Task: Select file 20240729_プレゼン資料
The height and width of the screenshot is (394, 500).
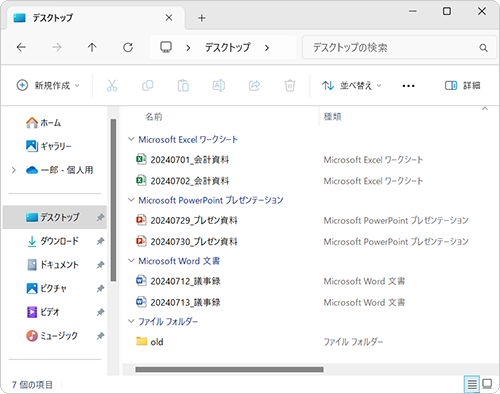Action: 187,220
